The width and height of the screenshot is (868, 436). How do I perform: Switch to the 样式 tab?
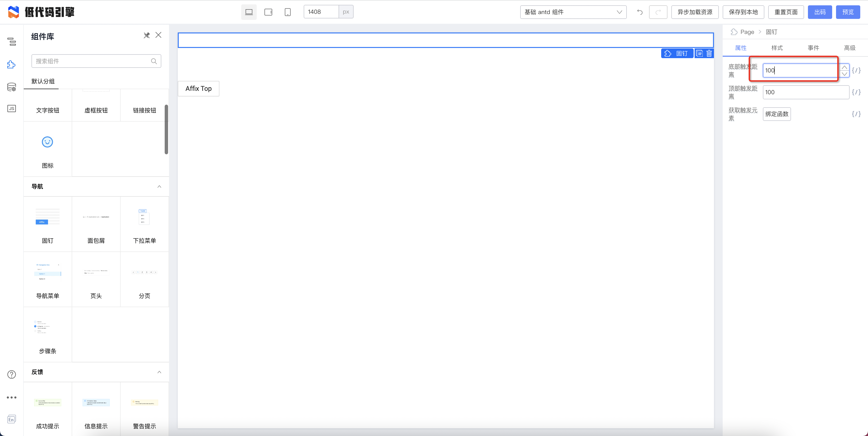(x=777, y=48)
